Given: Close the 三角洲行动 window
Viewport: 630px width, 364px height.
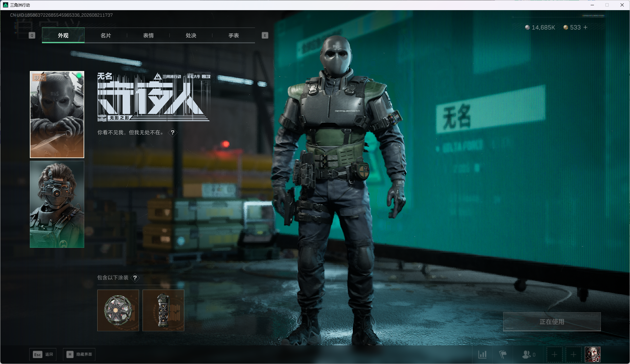Looking at the screenshot, I should pos(622,5).
